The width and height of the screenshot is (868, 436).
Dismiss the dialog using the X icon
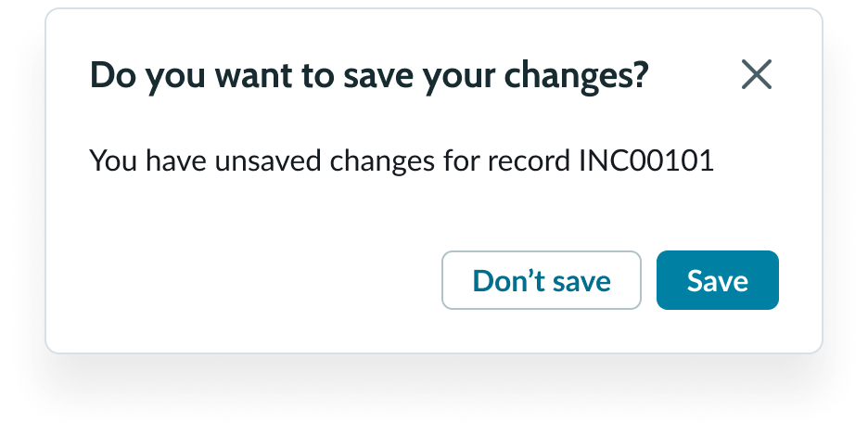[x=757, y=75]
